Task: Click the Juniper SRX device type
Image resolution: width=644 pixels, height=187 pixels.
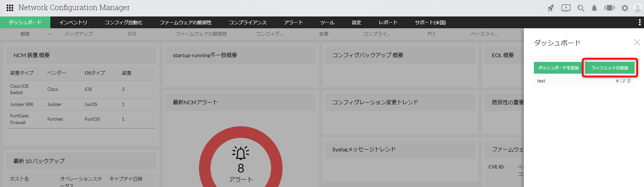Action: (x=21, y=104)
